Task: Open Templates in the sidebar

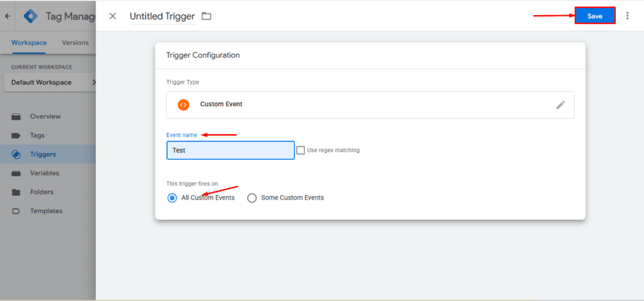Action: tap(46, 211)
